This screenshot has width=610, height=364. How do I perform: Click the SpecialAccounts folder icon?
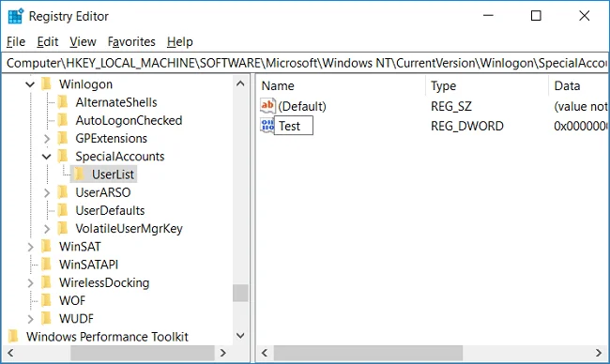(x=63, y=157)
